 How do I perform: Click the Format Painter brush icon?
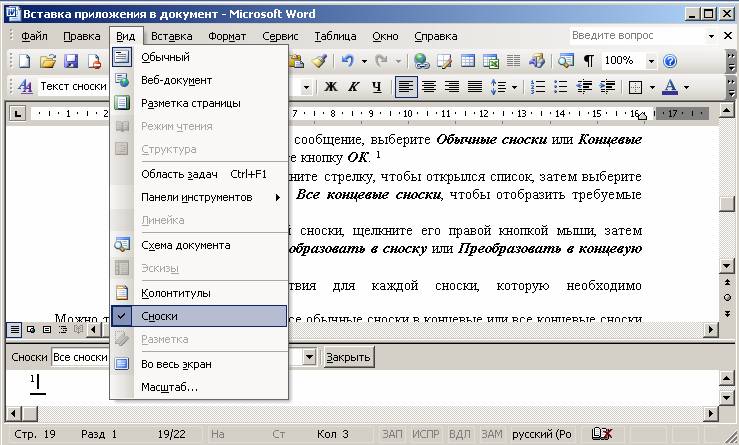(x=320, y=61)
